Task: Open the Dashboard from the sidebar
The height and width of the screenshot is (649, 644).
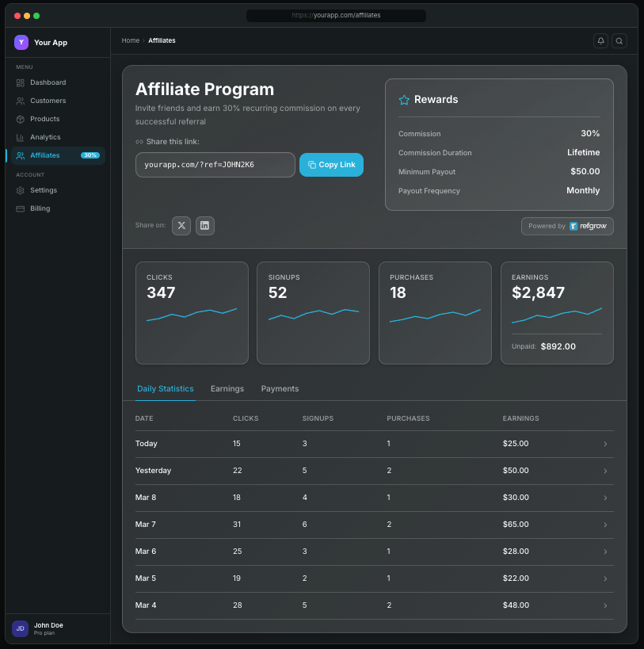Action: (x=48, y=82)
